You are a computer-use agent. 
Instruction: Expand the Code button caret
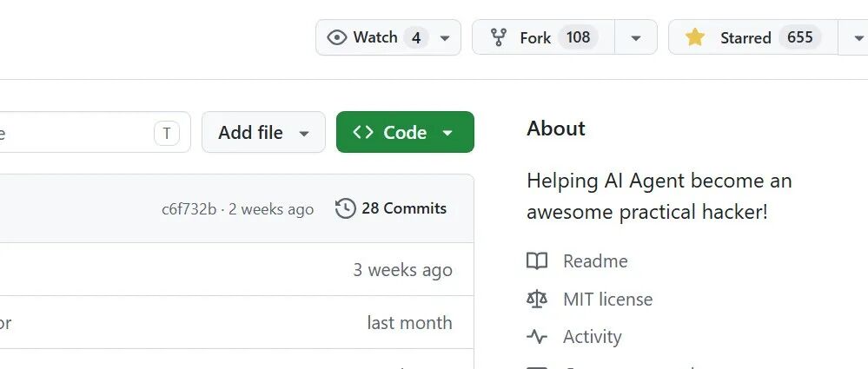coord(447,133)
